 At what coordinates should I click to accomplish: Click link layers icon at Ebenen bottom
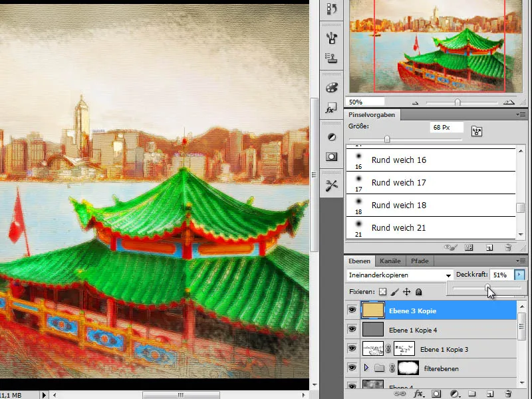coord(400,394)
